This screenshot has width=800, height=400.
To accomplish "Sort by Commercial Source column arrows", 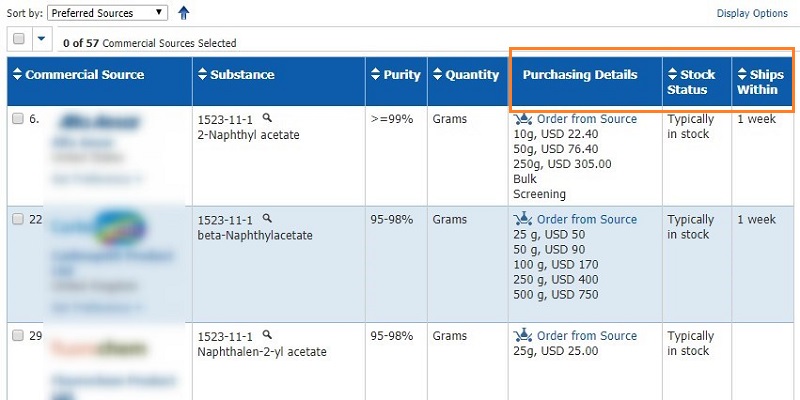I will 17,75.
